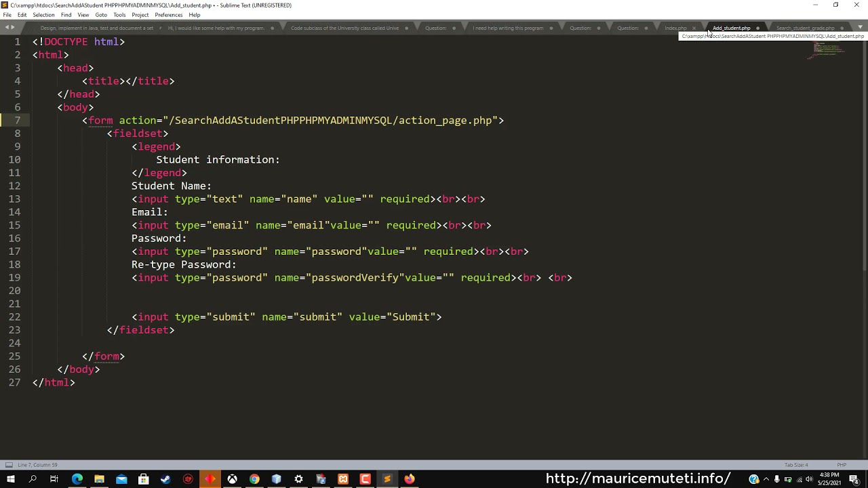Open XAMPP control panel on the taskbar
The width and height of the screenshot is (868, 488).
tap(343, 479)
